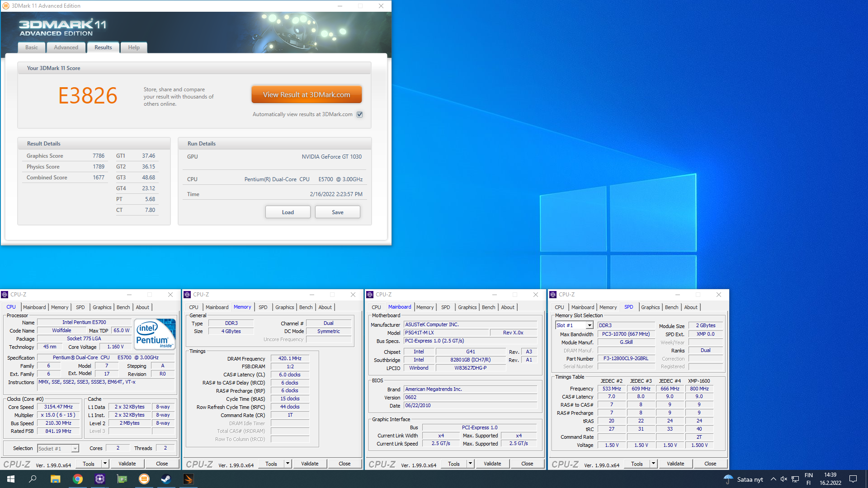Viewport: 868px width, 488px height.
Task: Click Validate in SPD window
Action: tap(675, 464)
